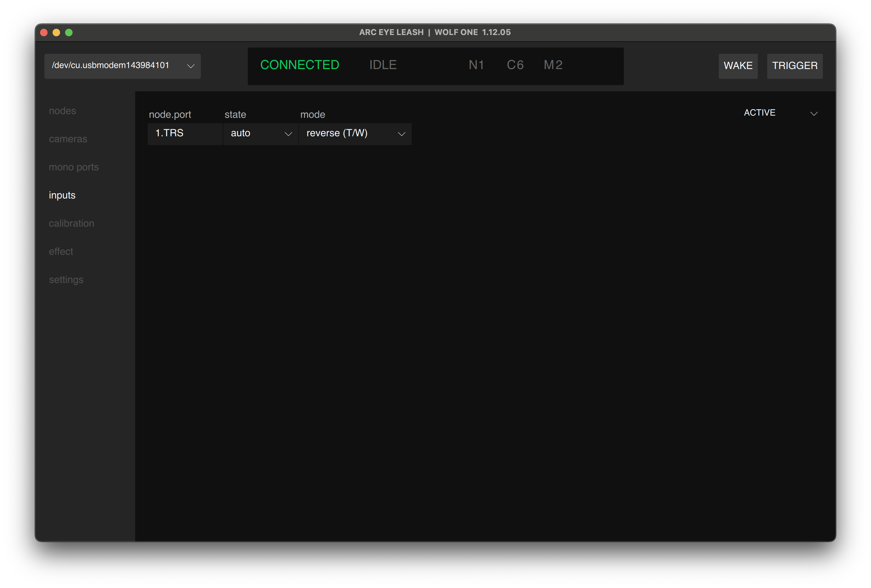871x588 pixels.
Task: Expand the state dropdown showing auto
Action: pos(261,134)
